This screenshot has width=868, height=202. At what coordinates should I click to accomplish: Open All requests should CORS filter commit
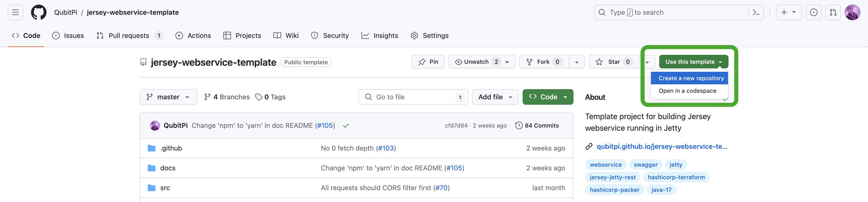376,188
